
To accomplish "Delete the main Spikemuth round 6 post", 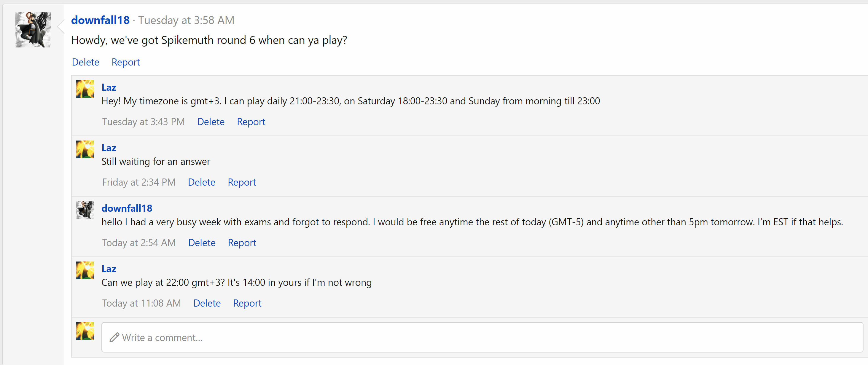I will pyautogui.click(x=86, y=62).
